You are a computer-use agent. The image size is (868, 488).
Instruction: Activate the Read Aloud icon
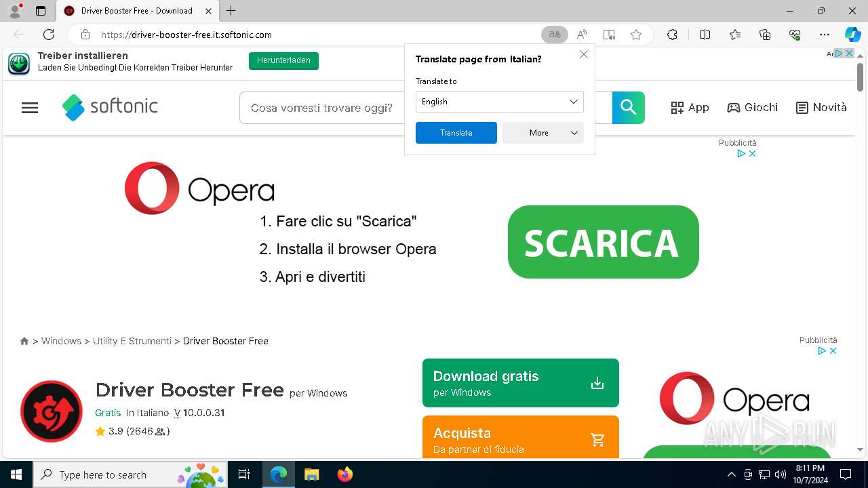point(582,35)
